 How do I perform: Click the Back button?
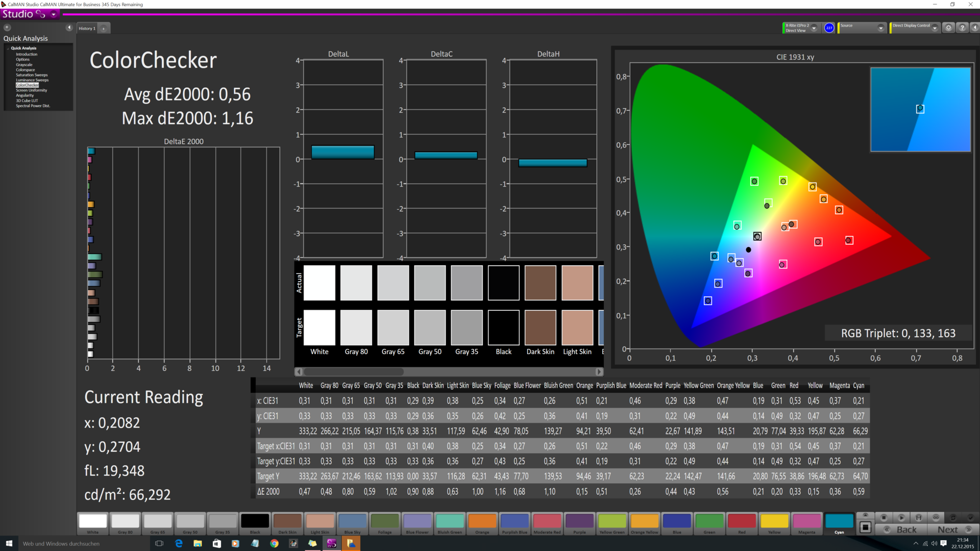pyautogui.click(x=906, y=530)
